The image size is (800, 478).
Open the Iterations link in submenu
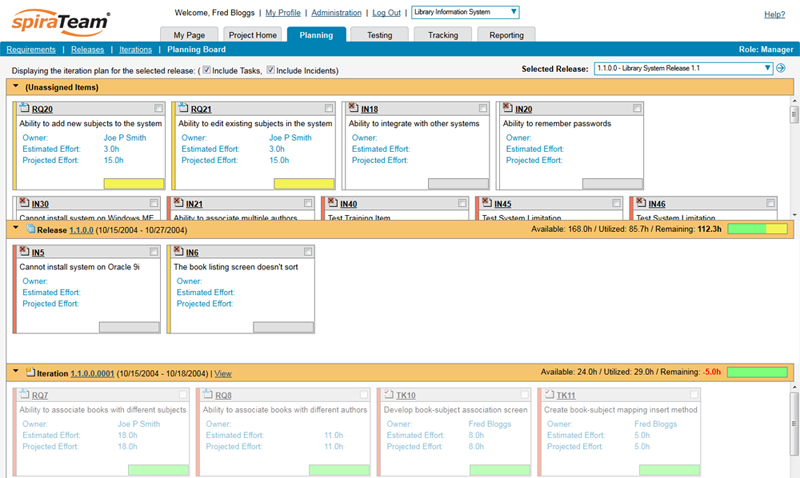(136, 49)
